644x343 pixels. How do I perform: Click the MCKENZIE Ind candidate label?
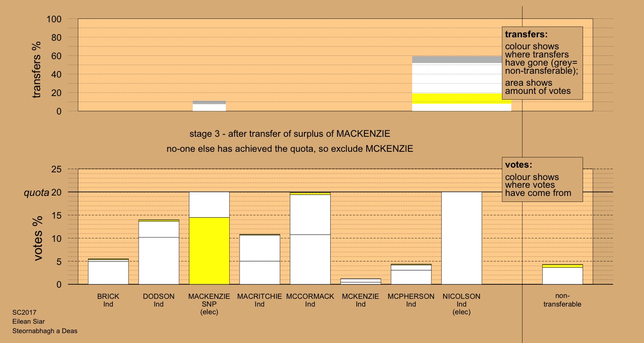(361, 300)
